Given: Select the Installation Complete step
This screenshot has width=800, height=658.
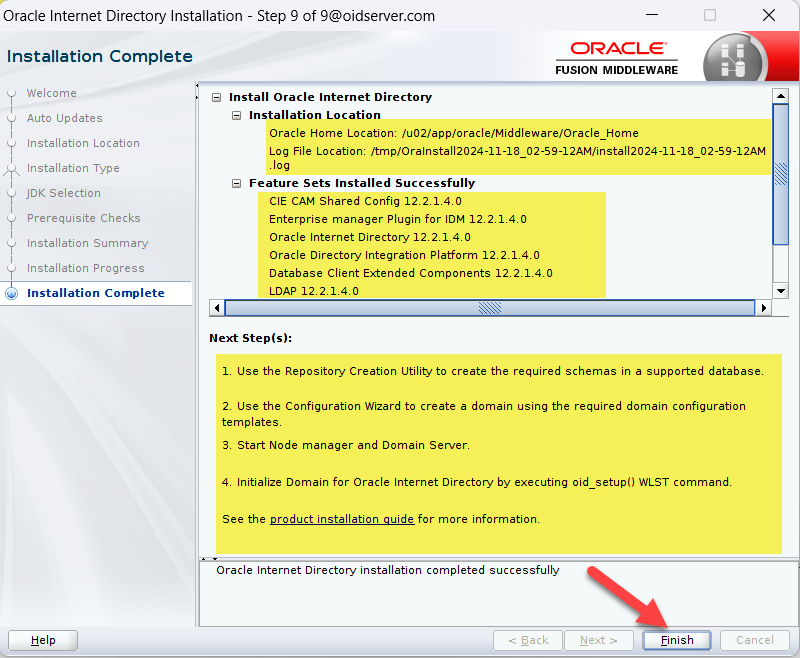Looking at the screenshot, I should click(x=95, y=293).
